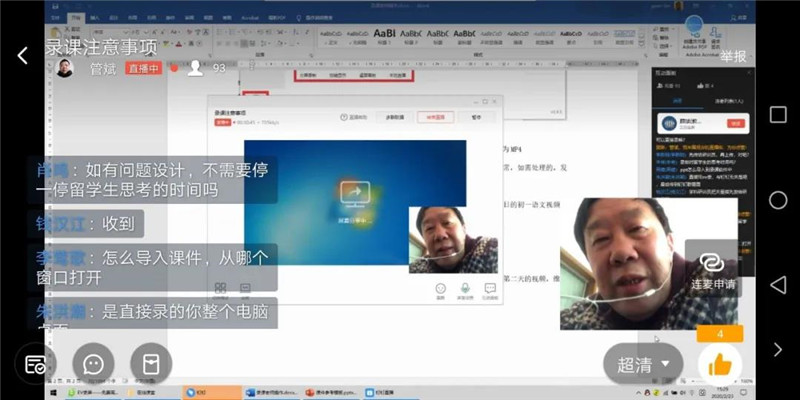Click the schedule list icon at bottom-left
Screen dimensions: 800x400
[36, 364]
